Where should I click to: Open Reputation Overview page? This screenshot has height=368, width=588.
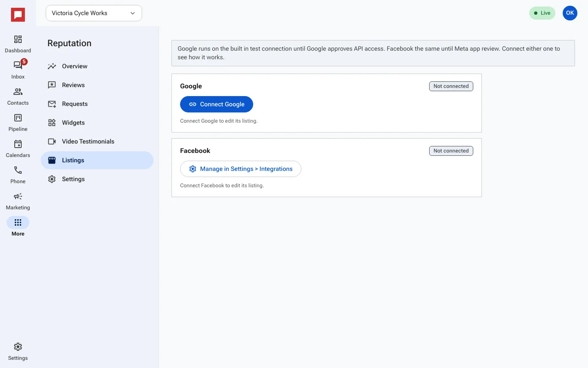(97, 66)
